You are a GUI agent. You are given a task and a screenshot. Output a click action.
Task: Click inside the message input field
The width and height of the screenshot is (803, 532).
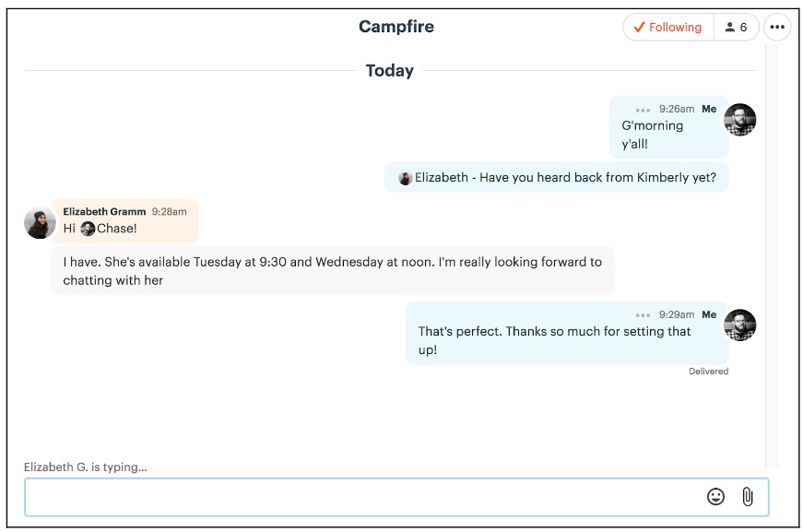(x=369, y=497)
